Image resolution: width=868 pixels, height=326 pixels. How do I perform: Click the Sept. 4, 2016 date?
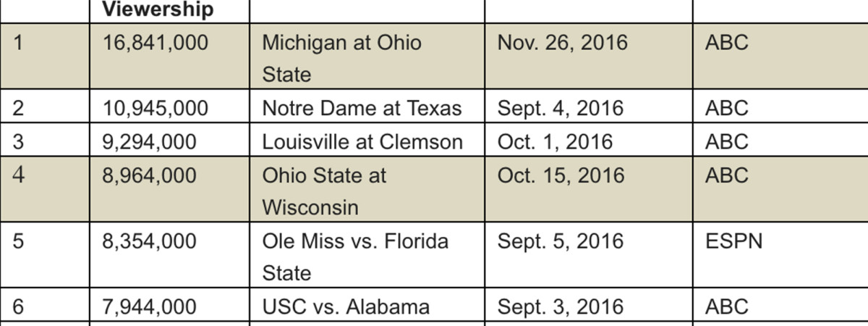[560, 109]
